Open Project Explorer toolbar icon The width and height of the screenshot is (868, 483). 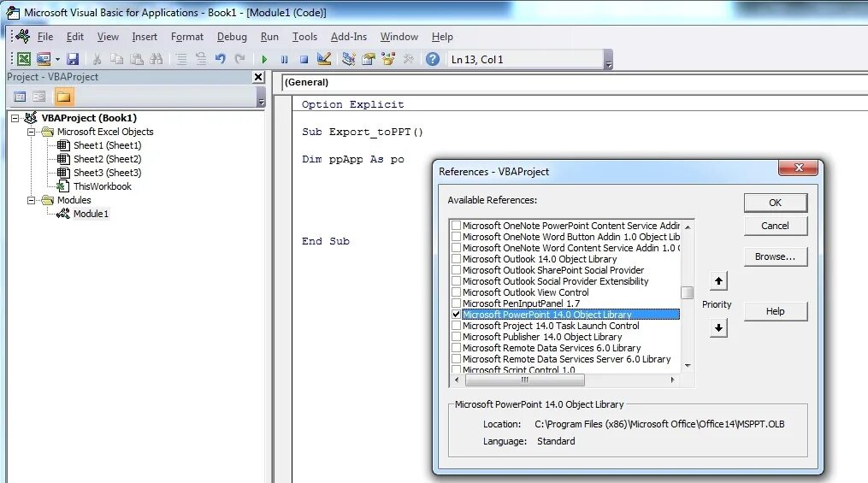348,59
